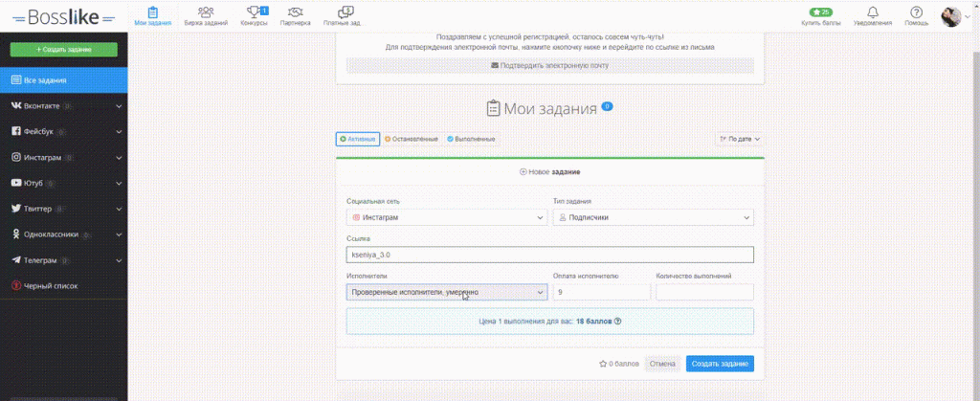Switch to Выполненные tasks tab
This screenshot has height=401, width=980.
click(x=471, y=139)
